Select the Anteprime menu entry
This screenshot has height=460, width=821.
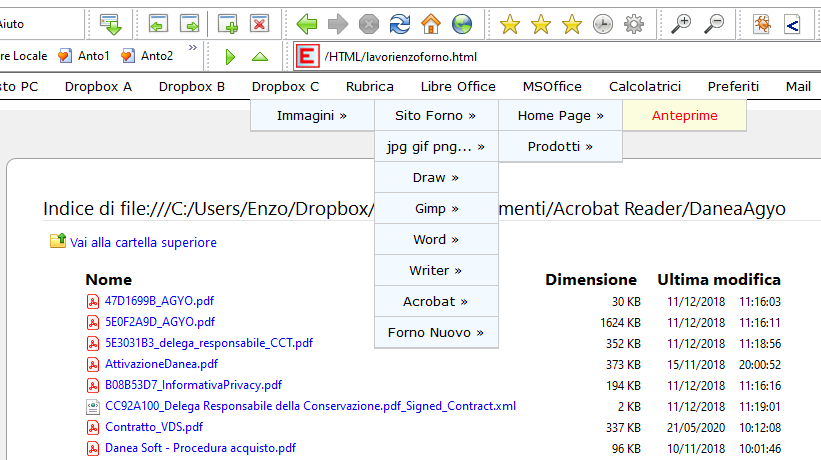tap(684, 116)
